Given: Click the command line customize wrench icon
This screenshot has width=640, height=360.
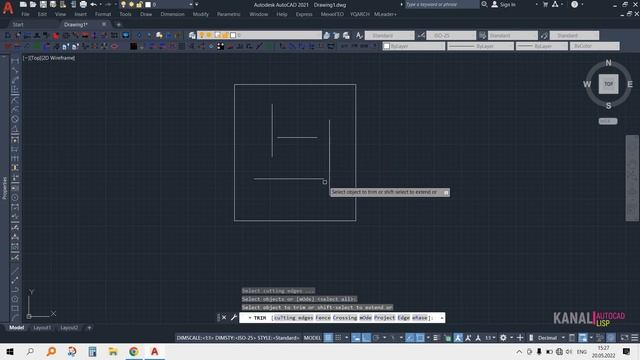Looking at the screenshot, I should pos(234,318).
